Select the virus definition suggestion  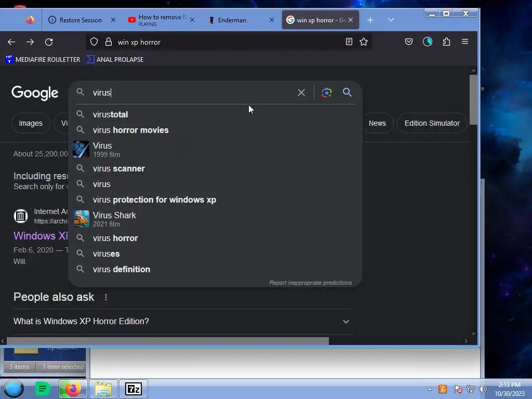click(215, 269)
